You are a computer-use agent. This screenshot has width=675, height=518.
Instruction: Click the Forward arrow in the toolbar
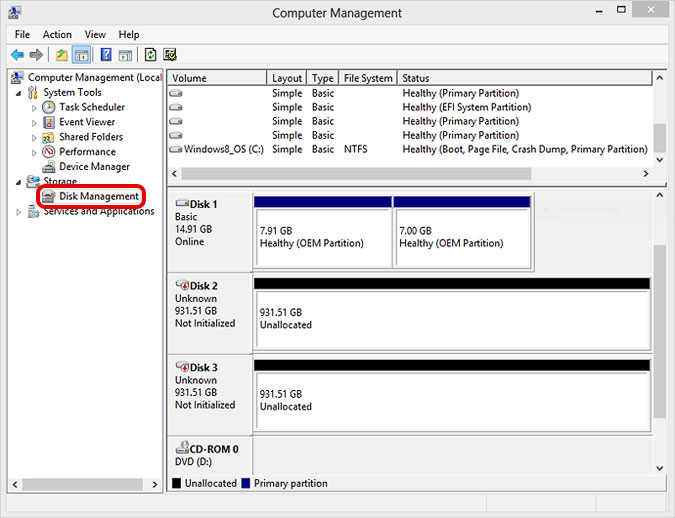tap(36, 55)
